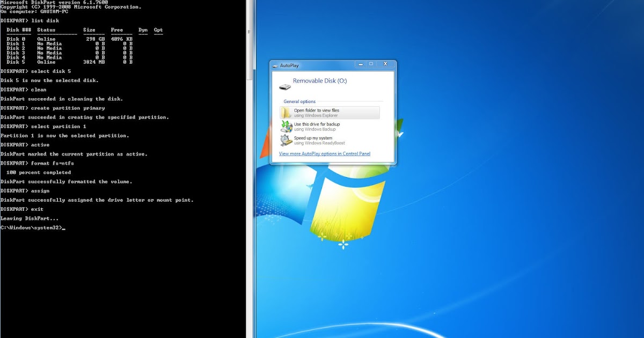The image size is (644, 338).
Task: Minimize the AutoPlay dialog
Action: [x=360, y=64]
